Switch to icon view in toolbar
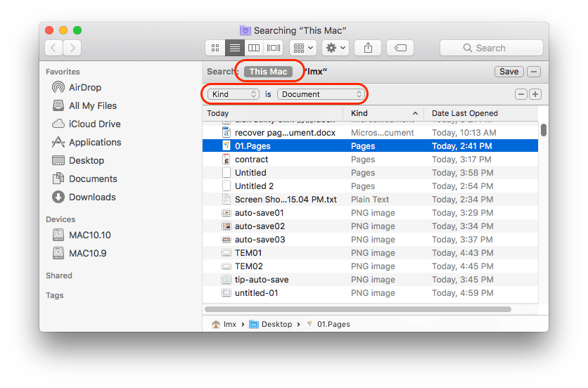 click(x=215, y=48)
